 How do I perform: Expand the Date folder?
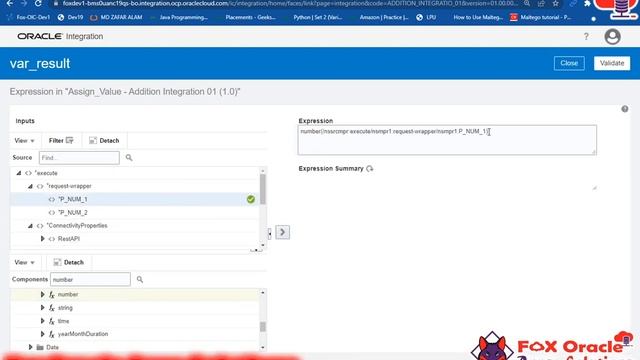[x=30, y=347]
